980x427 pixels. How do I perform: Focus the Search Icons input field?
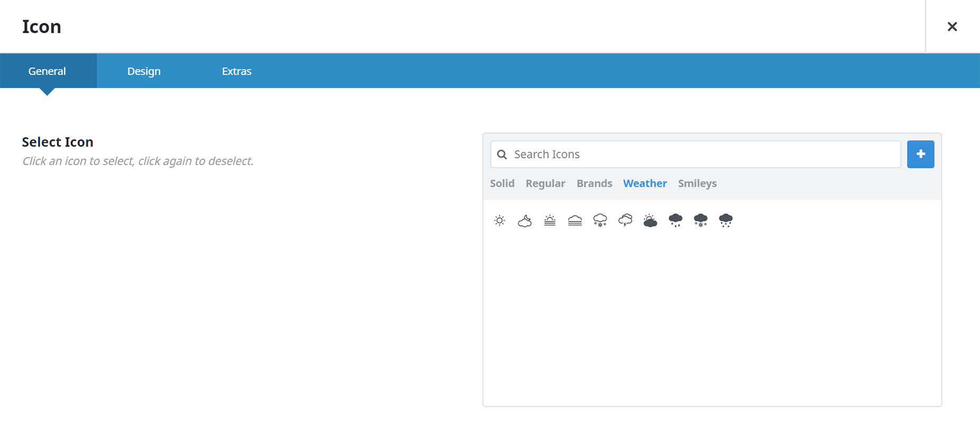click(696, 154)
